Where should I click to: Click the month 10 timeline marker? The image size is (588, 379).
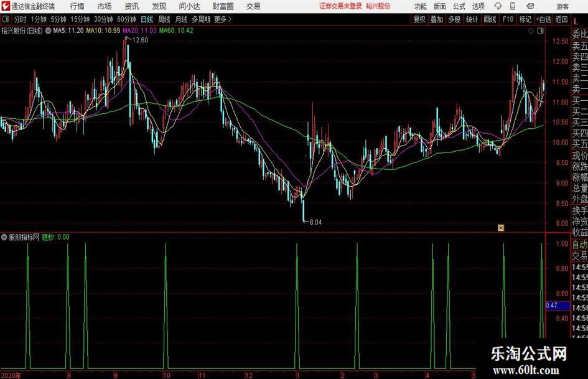[167, 375]
